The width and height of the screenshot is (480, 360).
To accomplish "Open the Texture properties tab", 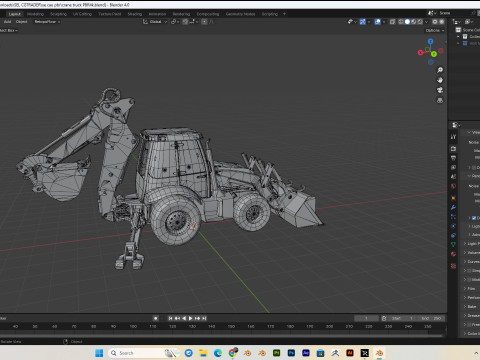I will click(x=453, y=266).
